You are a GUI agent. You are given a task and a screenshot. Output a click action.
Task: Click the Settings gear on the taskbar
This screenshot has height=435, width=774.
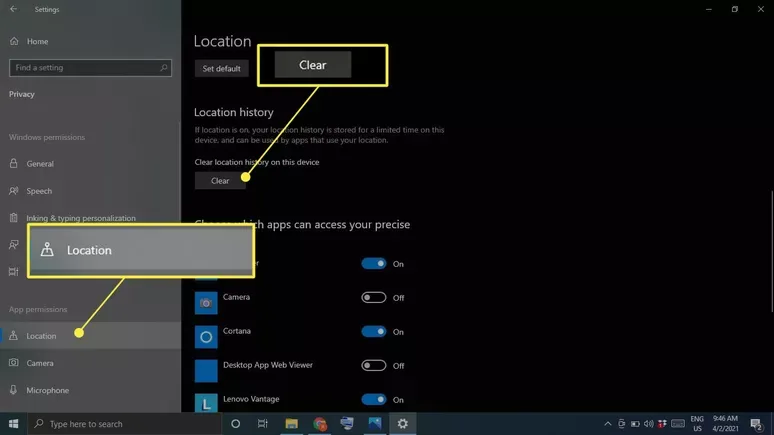coord(403,424)
